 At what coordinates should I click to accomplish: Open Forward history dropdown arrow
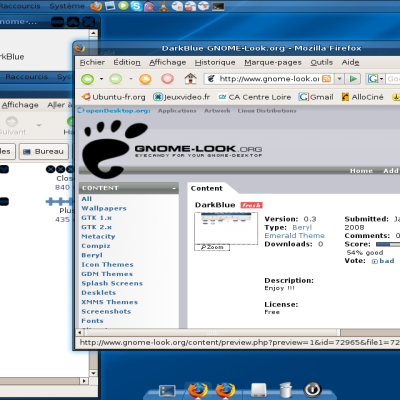coord(131,79)
